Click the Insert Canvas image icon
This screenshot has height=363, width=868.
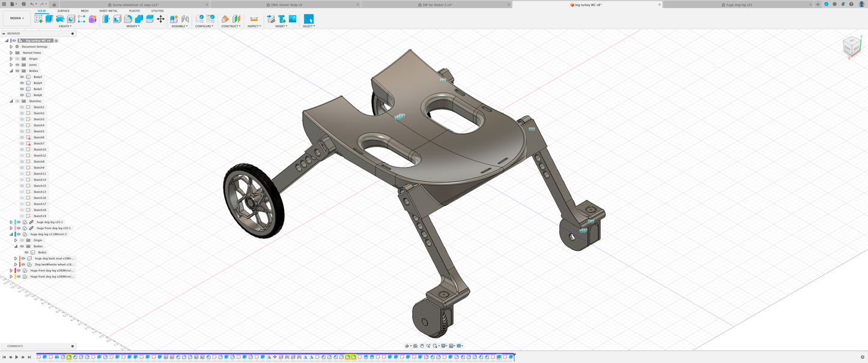click(x=293, y=19)
